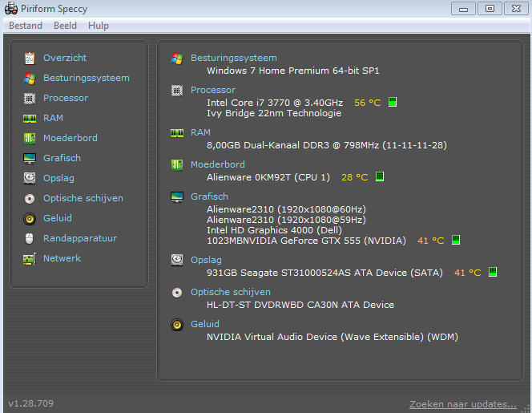Click Windows 7 Home Premium 64-bit SP1 text
Viewport: 532px width, 413px height.
tap(293, 71)
